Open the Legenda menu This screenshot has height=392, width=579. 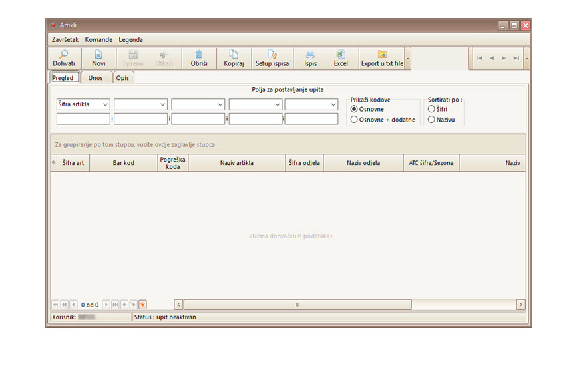[130, 39]
